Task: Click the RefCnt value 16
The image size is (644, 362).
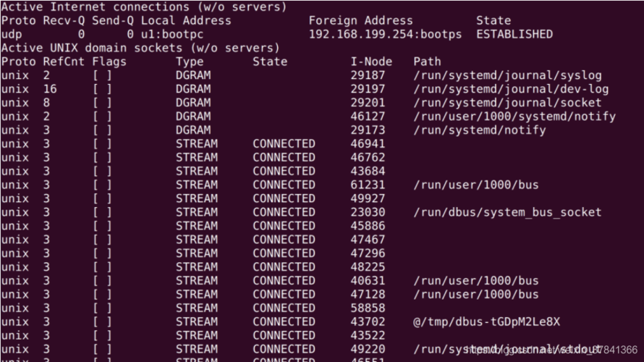Action: point(50,89)
